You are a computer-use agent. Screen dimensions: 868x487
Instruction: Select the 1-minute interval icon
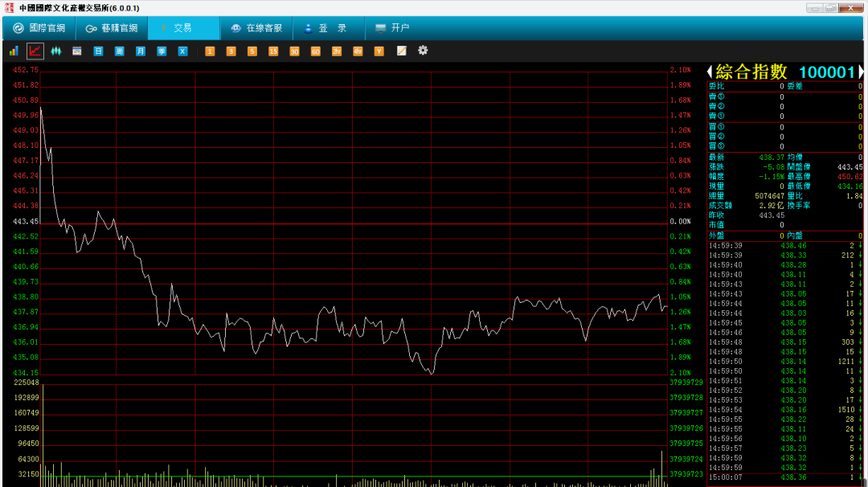click(x=210, y=51)
